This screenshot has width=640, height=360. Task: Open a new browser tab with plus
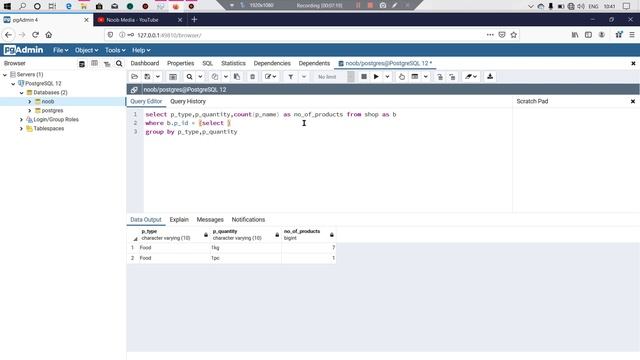194,19
